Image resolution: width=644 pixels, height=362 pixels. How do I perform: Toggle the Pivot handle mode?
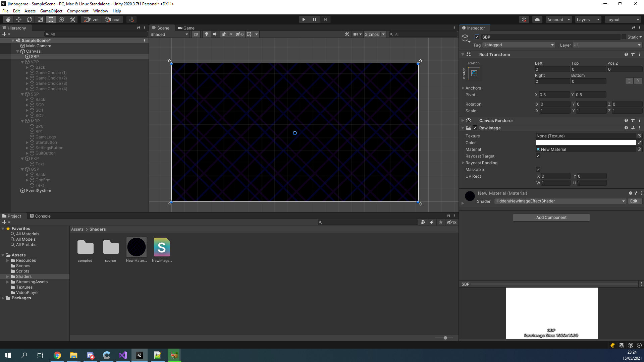point(91,19)
